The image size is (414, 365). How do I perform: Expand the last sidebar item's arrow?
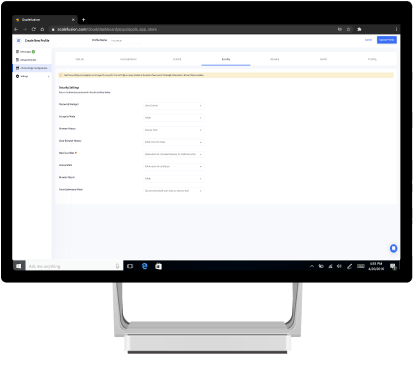pyautogui.click(x=49, y=76)
